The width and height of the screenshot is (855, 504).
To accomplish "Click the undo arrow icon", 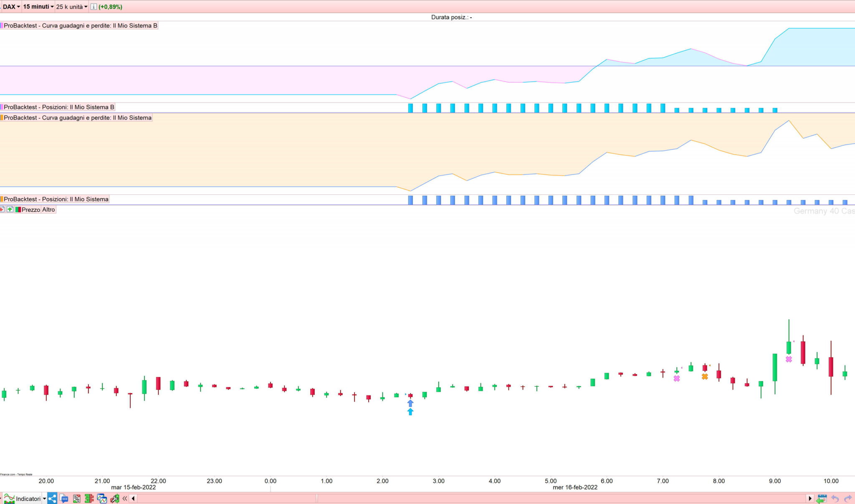I will coord(835,498).
